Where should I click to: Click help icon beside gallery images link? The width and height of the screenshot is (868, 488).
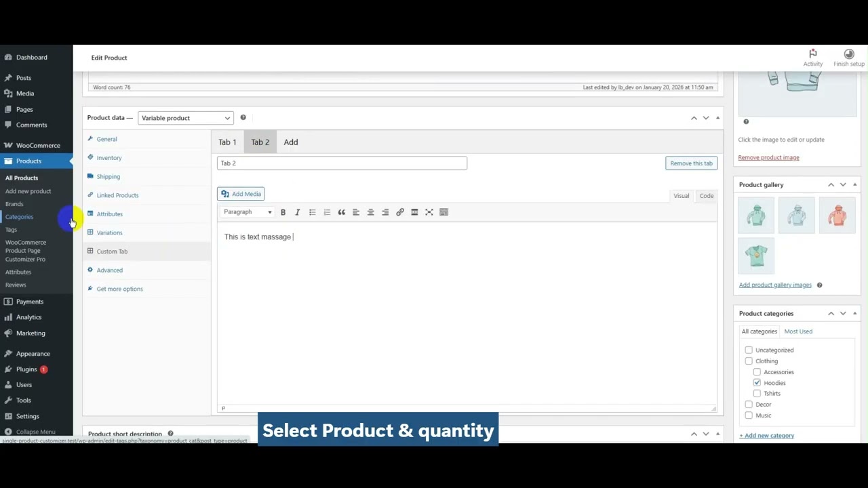pos(819,285)
